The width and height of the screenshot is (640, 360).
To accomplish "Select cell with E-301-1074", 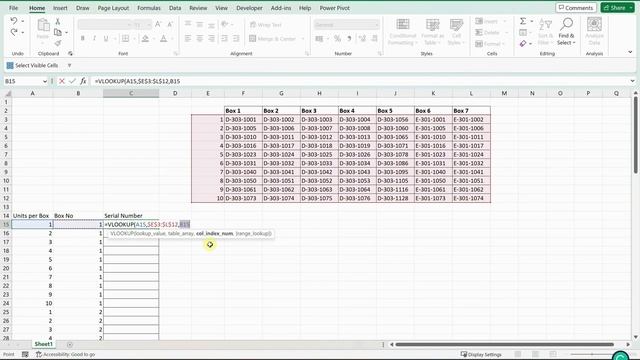I will 471,198.
